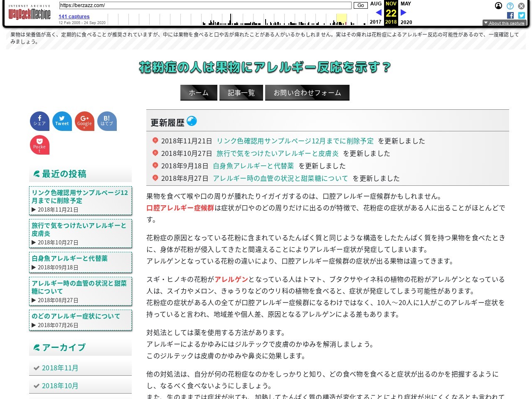Viewport: 532px width, 399px height.
Task: Click the Wayback Machine logo
Action: click(x=30, y=14)
